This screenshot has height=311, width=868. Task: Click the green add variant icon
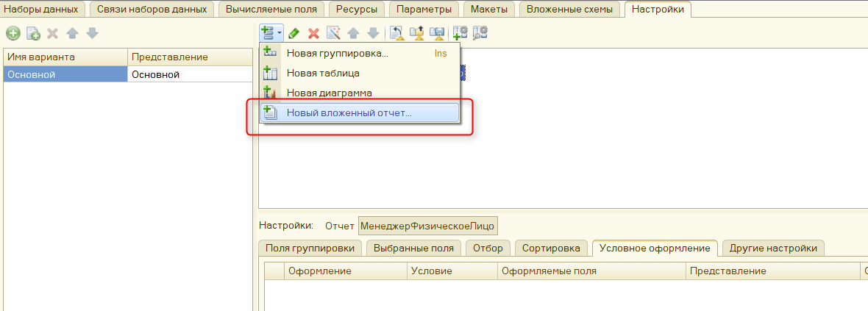13,34
